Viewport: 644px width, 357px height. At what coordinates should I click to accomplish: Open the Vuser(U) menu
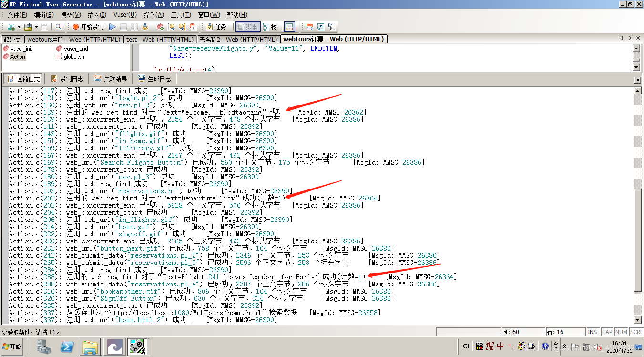[x=125, y=15]
